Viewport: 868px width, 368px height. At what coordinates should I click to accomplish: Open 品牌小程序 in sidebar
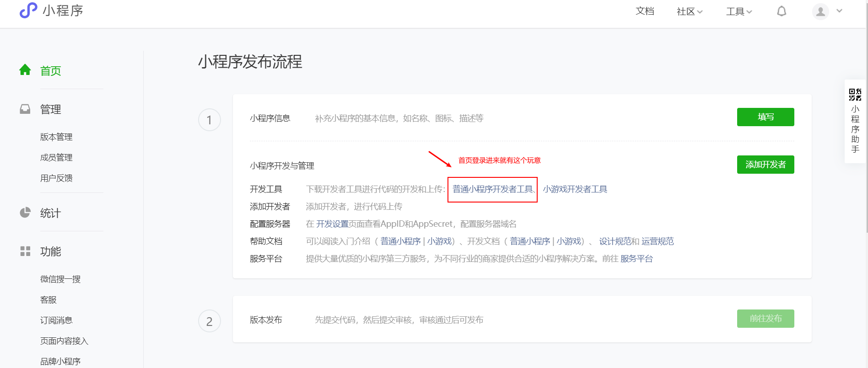click(x=60, y=361)
